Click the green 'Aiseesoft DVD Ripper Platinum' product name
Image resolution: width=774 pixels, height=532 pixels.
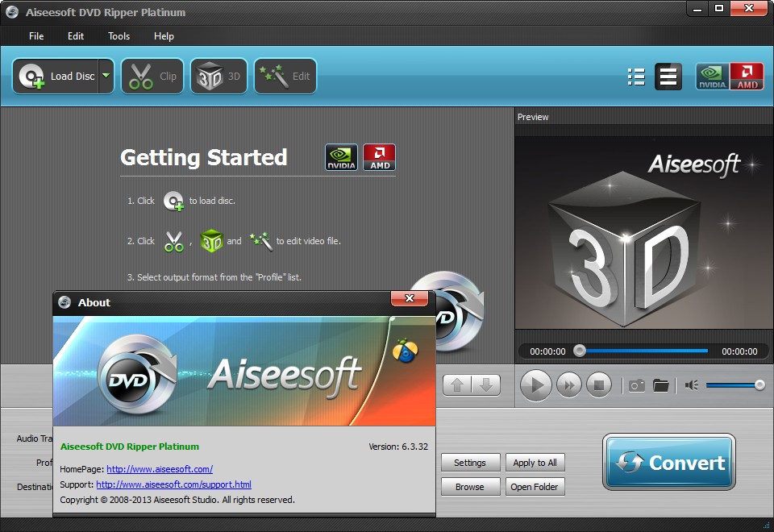[130, 446]
